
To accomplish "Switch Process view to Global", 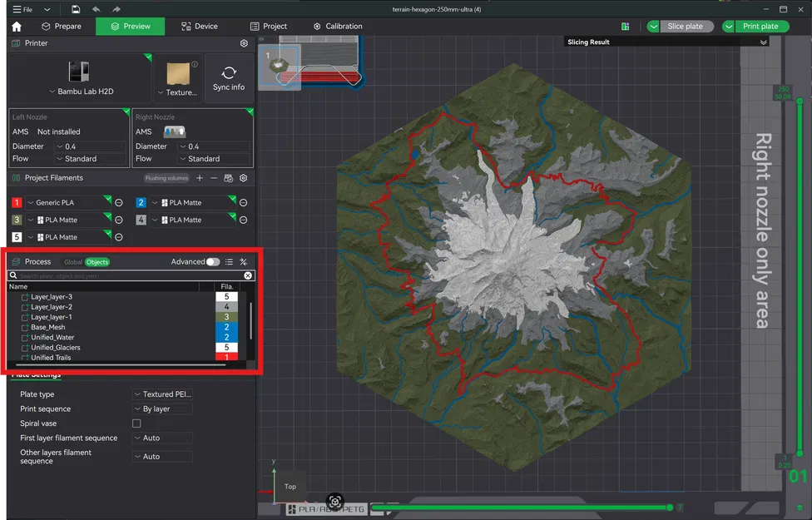I will click(x=72, y=261).
